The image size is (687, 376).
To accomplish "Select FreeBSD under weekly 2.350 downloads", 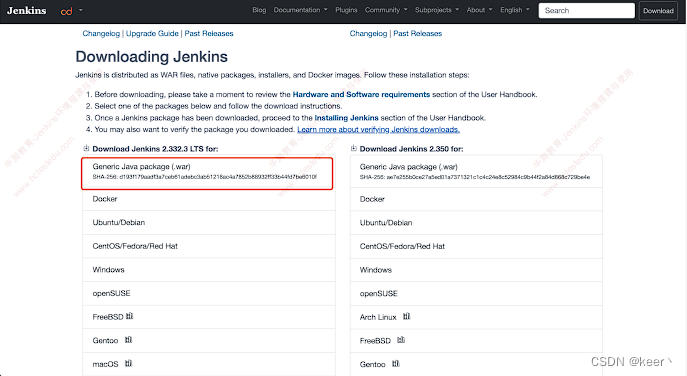I will (x=476, y=341).
